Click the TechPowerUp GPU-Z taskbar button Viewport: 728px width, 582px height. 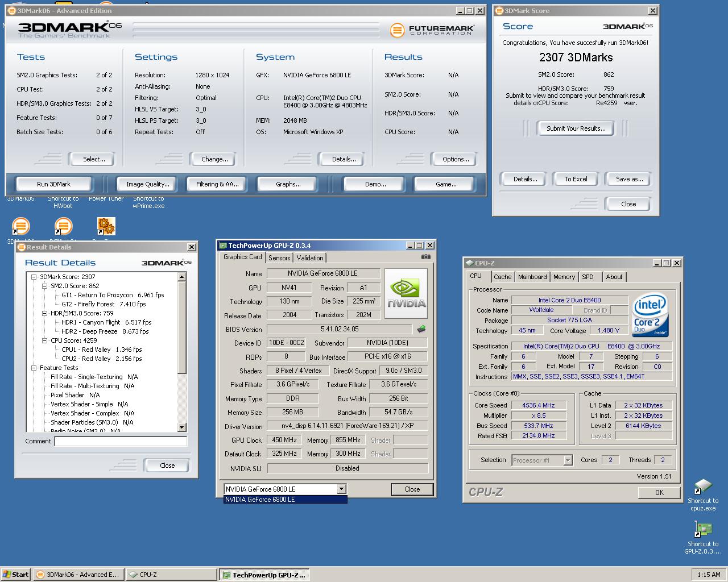[264, 575]
